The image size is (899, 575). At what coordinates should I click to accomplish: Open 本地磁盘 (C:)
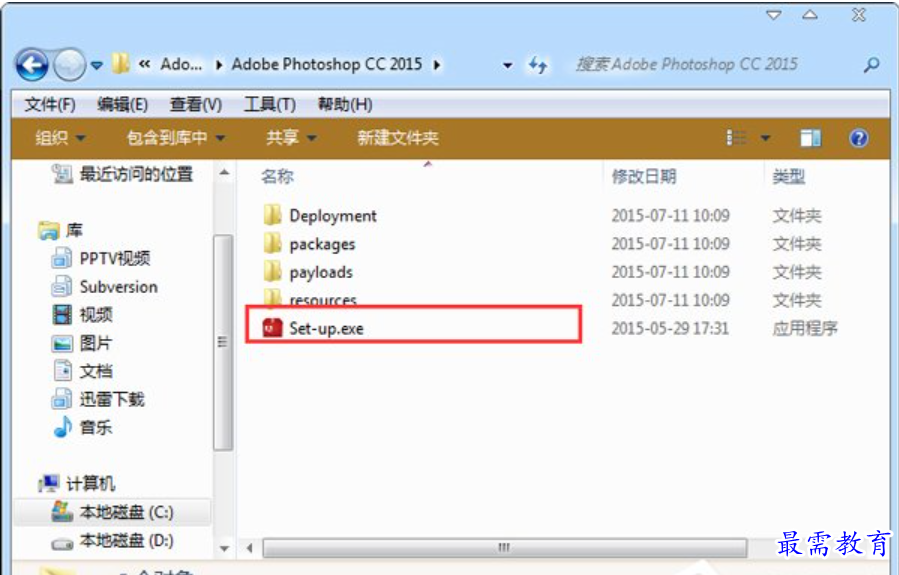112,511
